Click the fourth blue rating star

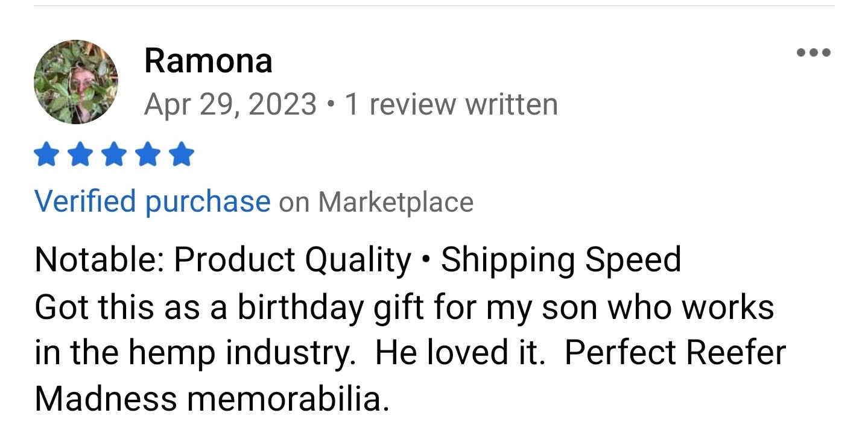click(x=148, y=155)
